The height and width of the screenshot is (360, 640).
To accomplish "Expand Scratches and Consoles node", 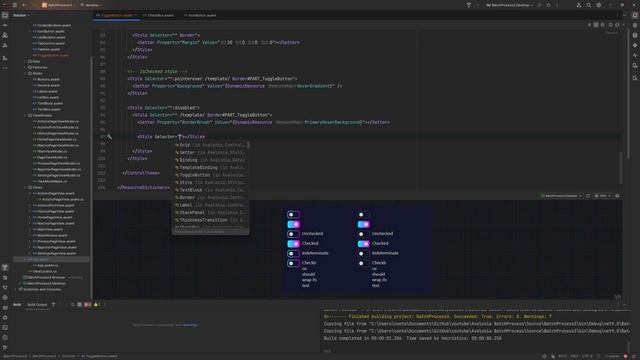I will (16, 289).
